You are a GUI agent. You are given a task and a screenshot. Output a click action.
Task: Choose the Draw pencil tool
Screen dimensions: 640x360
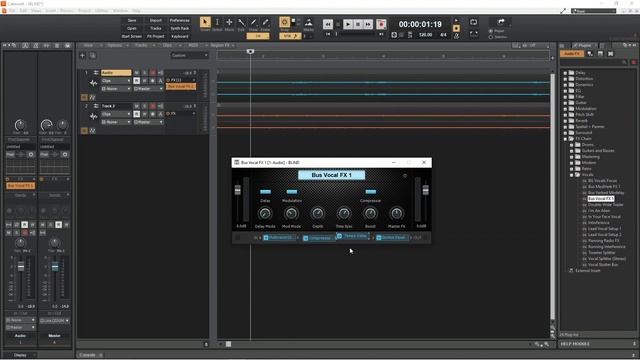tap(253, 22)
